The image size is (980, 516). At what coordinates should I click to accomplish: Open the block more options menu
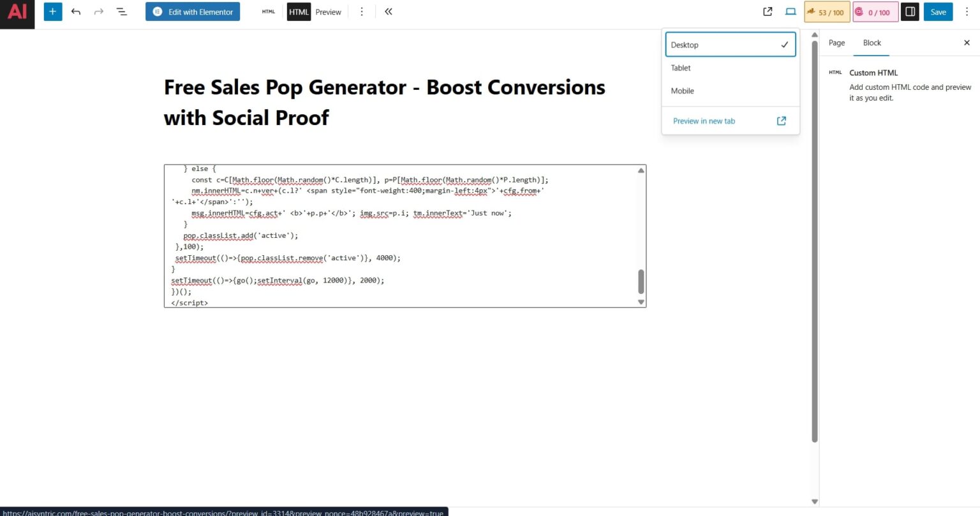point(362,11)
